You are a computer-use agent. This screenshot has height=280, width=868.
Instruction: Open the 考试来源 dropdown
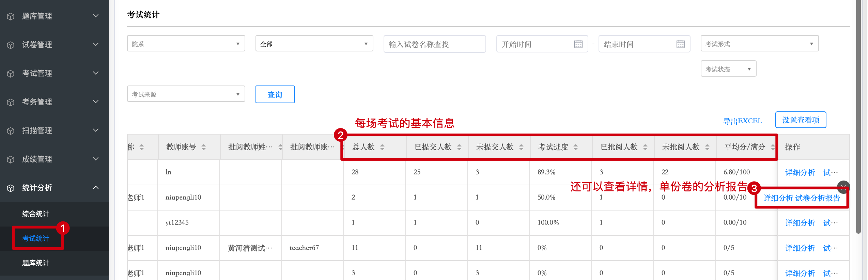pyautogui.click(x=186, y=94)
